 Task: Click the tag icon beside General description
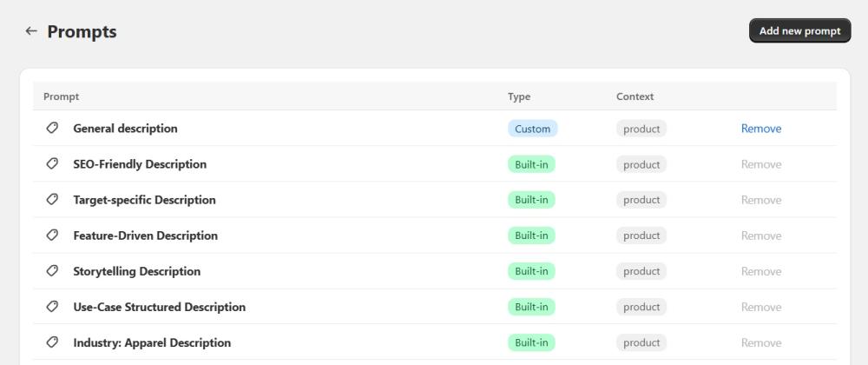coord(52,129)
